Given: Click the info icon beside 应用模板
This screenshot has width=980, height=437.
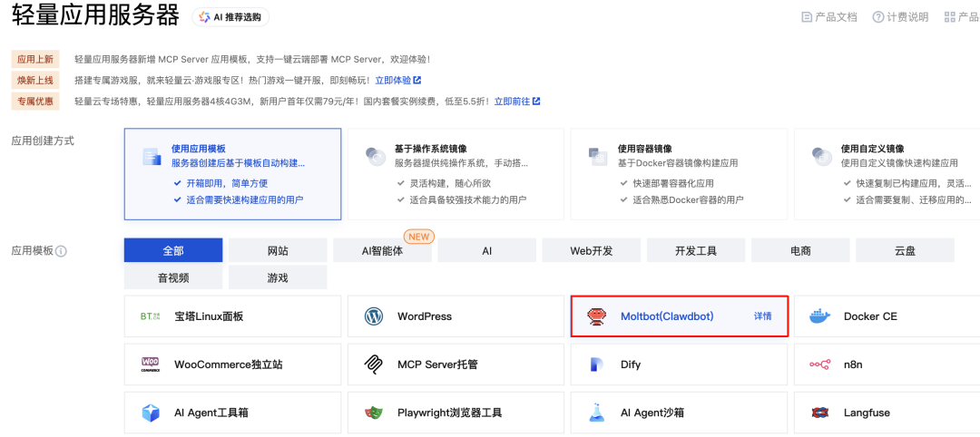Looking at the screenshot, I should pyautogui.click(x=62, y=251).
